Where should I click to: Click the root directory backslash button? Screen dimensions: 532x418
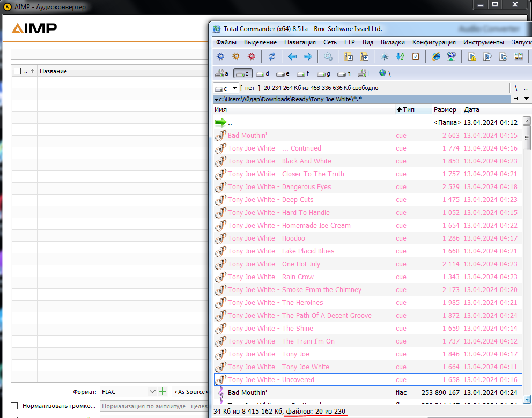coord(516,88)
